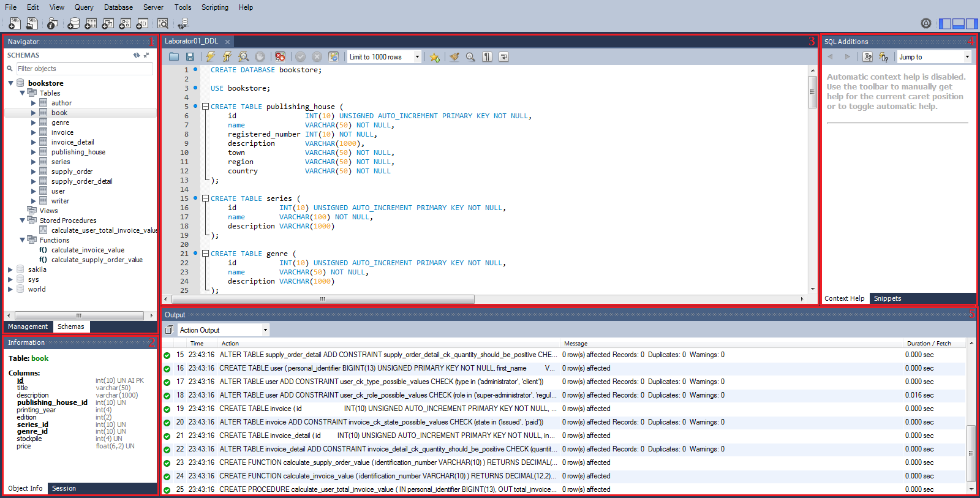Switch to the Snippets tab

pos(888,299)
